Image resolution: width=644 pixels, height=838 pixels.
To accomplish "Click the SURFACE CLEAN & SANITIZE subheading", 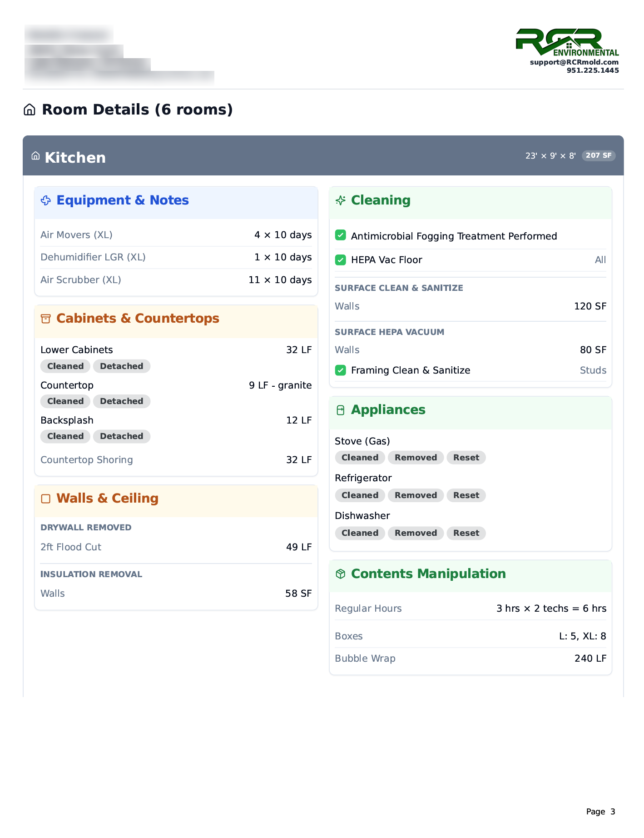I will pos(399,288).
